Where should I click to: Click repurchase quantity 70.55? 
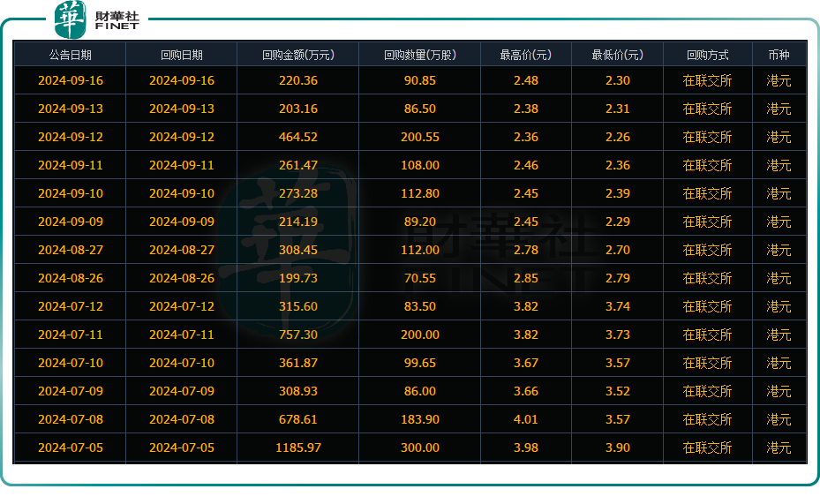(x=420, y=278)
